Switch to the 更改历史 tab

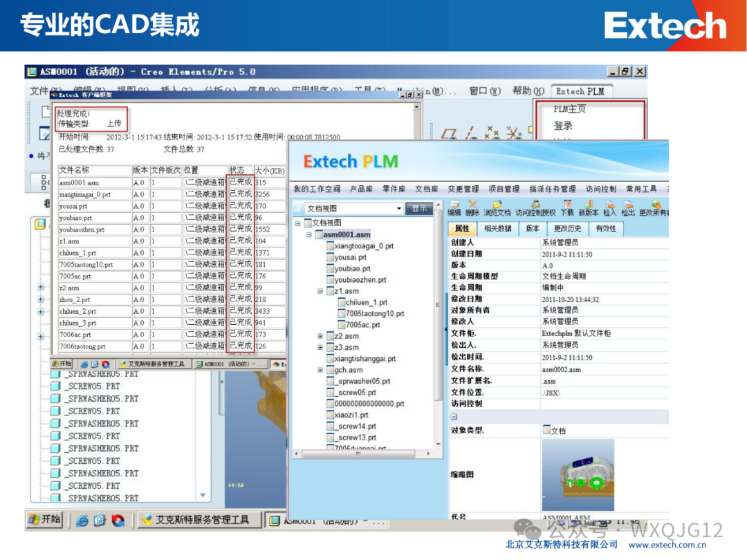tap(567, 229)
